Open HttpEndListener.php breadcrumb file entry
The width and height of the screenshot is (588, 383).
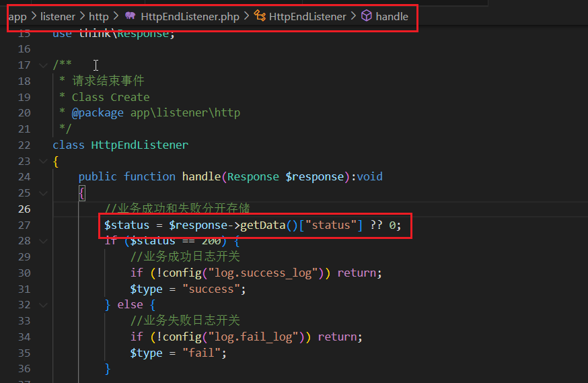tap(190, 17)
